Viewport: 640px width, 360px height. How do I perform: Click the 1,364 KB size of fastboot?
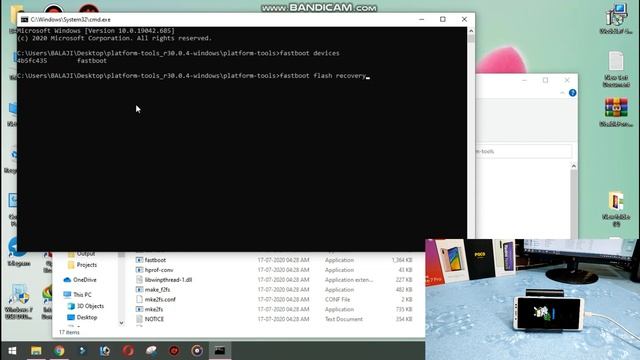[x=402, y=260]
